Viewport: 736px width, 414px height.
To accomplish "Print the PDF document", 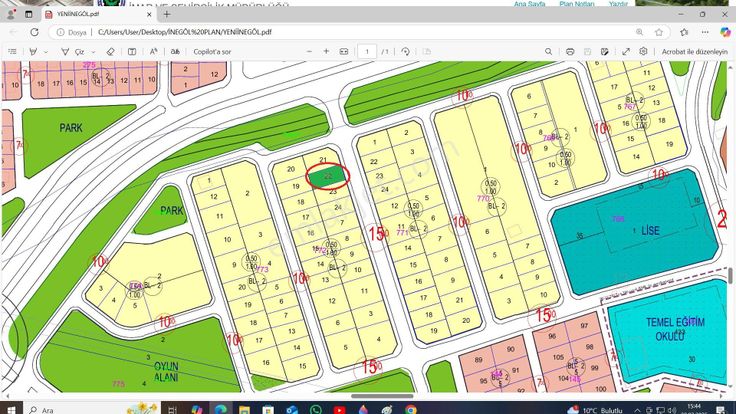I will coord(570,52).
